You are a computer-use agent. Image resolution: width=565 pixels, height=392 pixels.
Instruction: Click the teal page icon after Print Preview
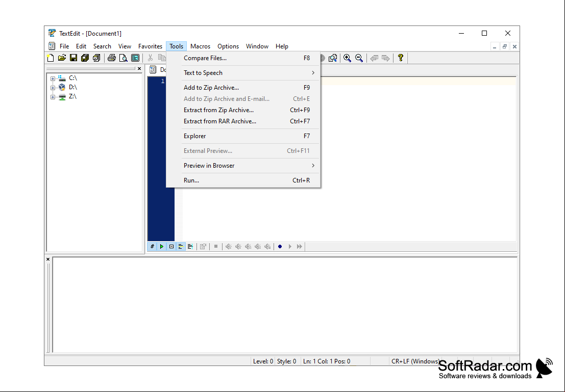click(x=135, y=58)
